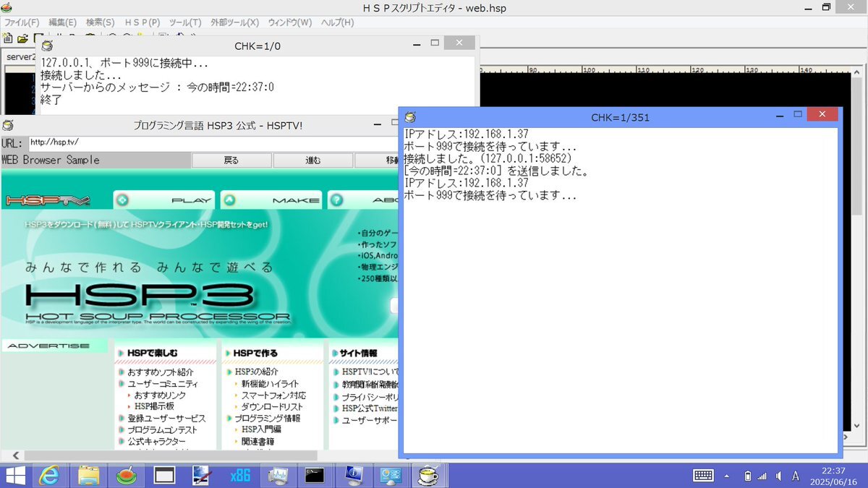Open the ツール(T) menu

[185, 22]
